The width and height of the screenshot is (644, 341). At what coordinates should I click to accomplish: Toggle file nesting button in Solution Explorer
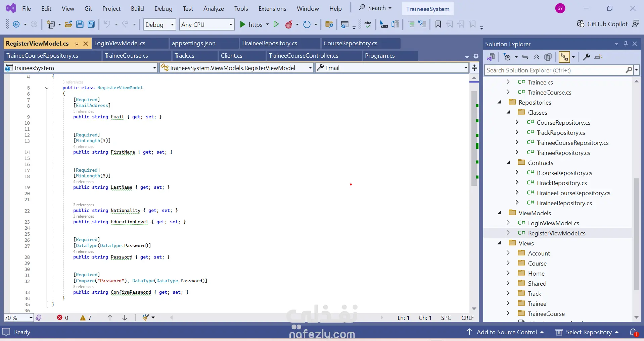pos(564,57)
